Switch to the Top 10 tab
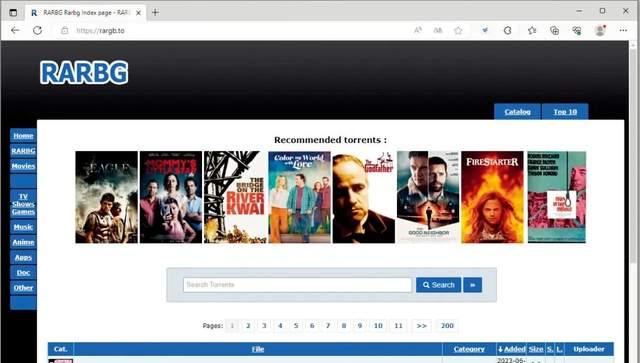 pyautogui.click(x=565, y=111)
